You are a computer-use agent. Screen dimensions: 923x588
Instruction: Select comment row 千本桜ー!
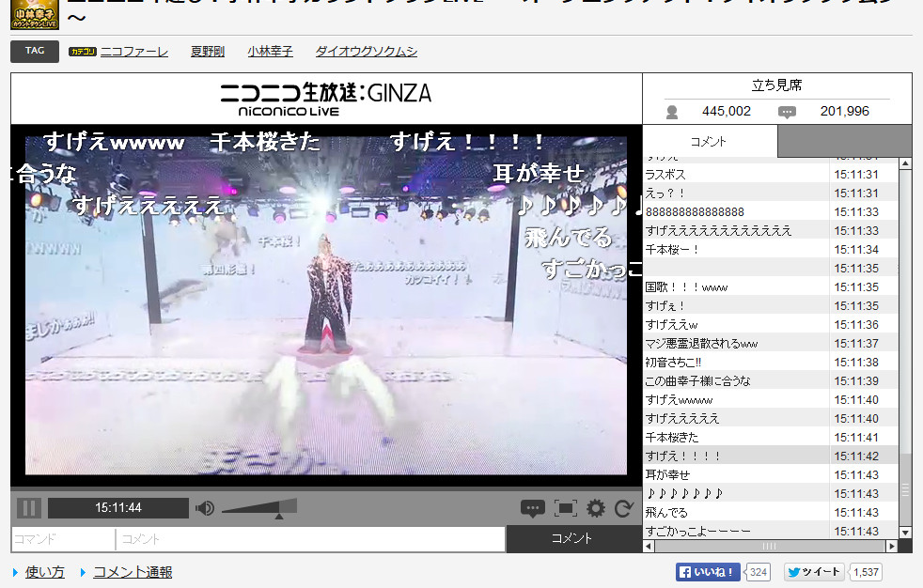pyautogui.click(x=771, y=250)
